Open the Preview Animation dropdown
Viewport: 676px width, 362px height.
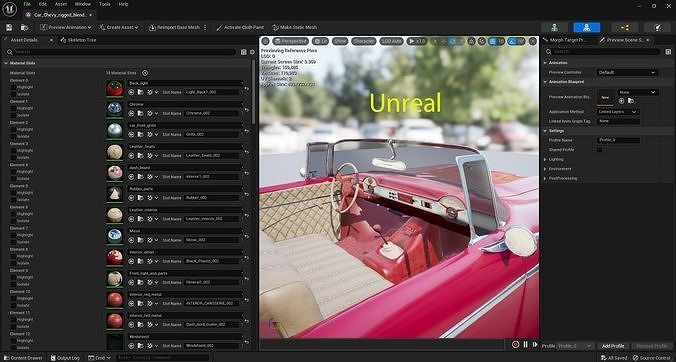point(66,27)
